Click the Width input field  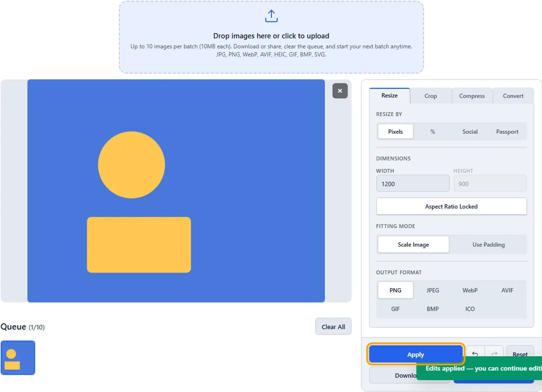point(413,184)
